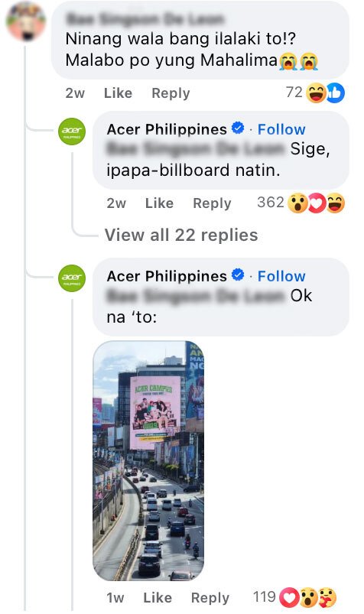Screen dimensions: 364x614
Task: Click the verified badge on the first Acer Philippines reply
Action: point(238,128)
